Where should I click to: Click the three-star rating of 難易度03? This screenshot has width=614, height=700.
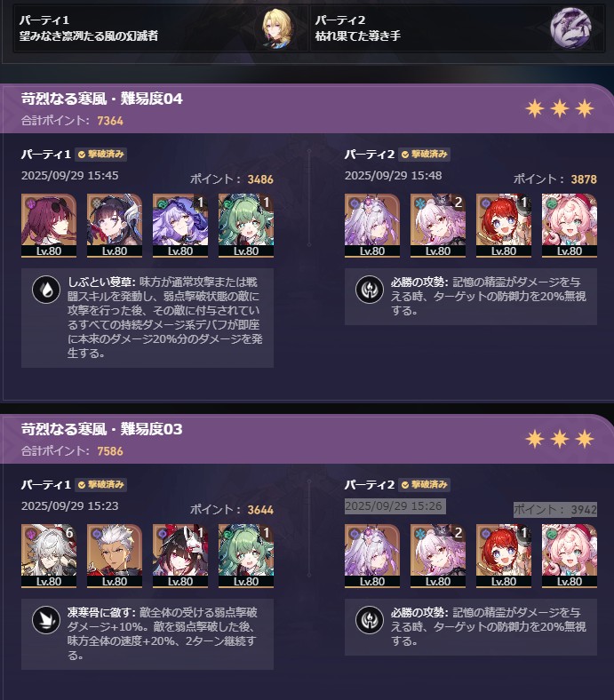(560, 439)
